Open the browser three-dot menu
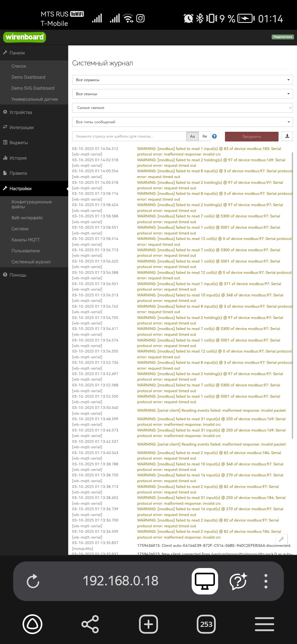297x644 pixels. click(x=266, y=581)
